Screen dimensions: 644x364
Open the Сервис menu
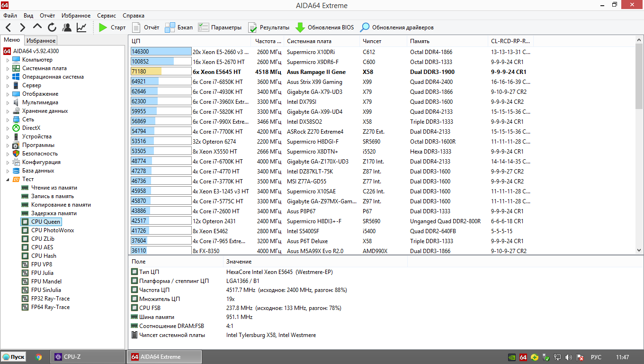tap(107, 15)
